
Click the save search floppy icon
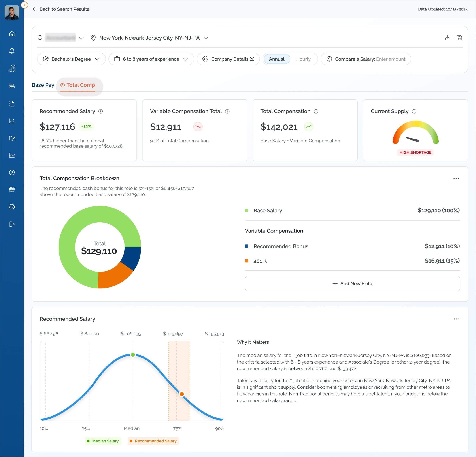459,38
